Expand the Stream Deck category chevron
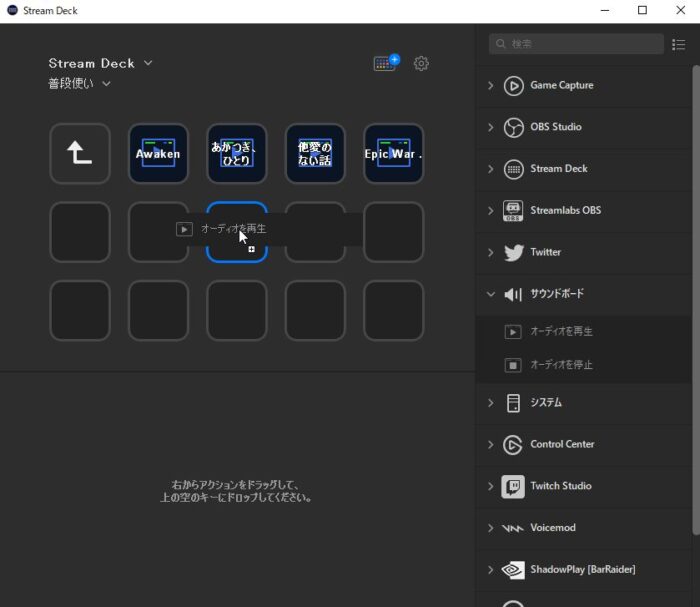The width and height of the screenshot is (700, 607). (491, 169)
